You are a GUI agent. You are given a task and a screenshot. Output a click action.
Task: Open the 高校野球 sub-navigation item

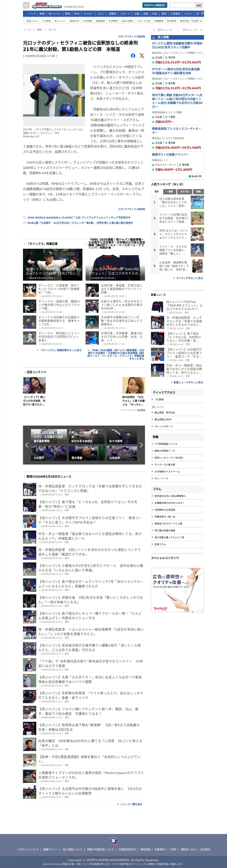click(100, 21)
